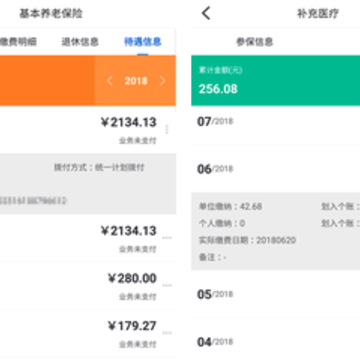
Task: Tap 业务未支付 status under ¥280.00
Action: pyautogui.click(x=138, y=297)
